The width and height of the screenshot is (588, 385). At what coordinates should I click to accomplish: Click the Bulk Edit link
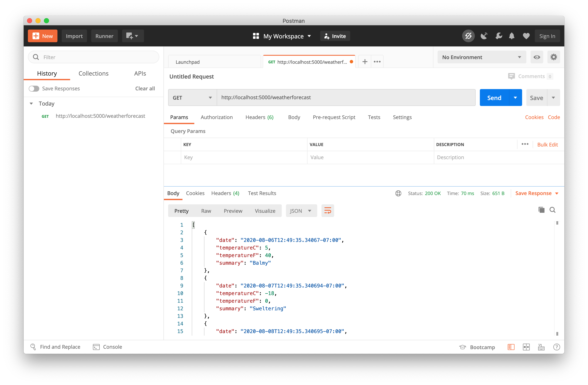[547, 145]
